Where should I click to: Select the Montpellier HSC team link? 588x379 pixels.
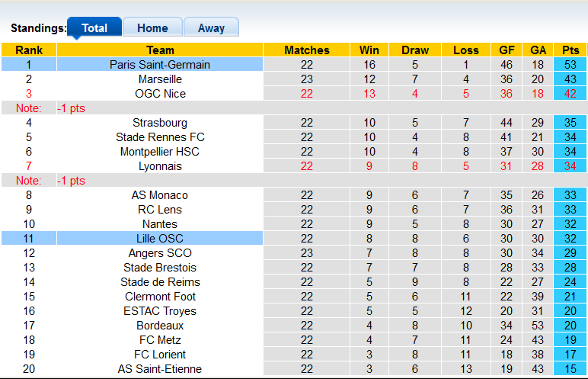(x=160, y=152)
